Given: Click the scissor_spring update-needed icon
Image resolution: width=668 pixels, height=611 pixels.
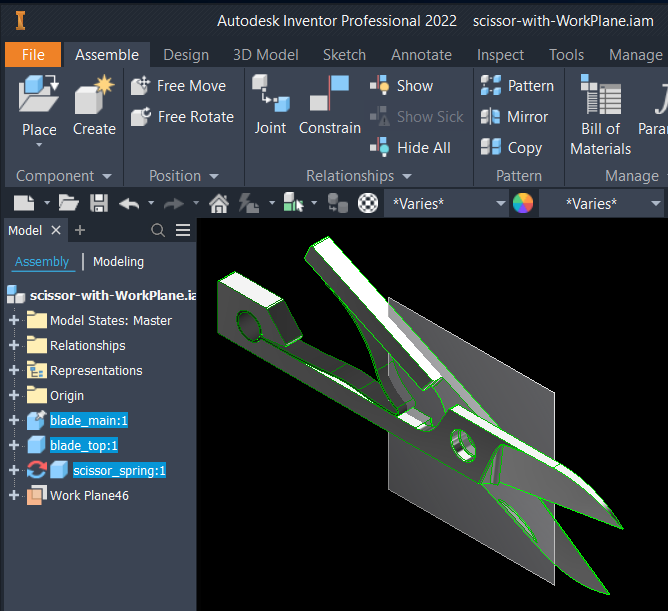Looking at the screenshot, I should [x=37, y=470].
